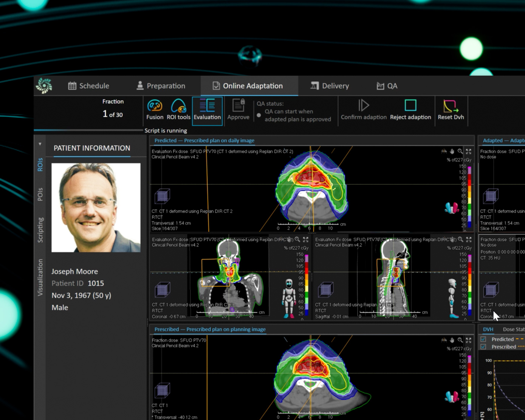Toggle the Predicted DVH checkbox
Viewport: 525px width, 420px height.
(x=483, y=339)
